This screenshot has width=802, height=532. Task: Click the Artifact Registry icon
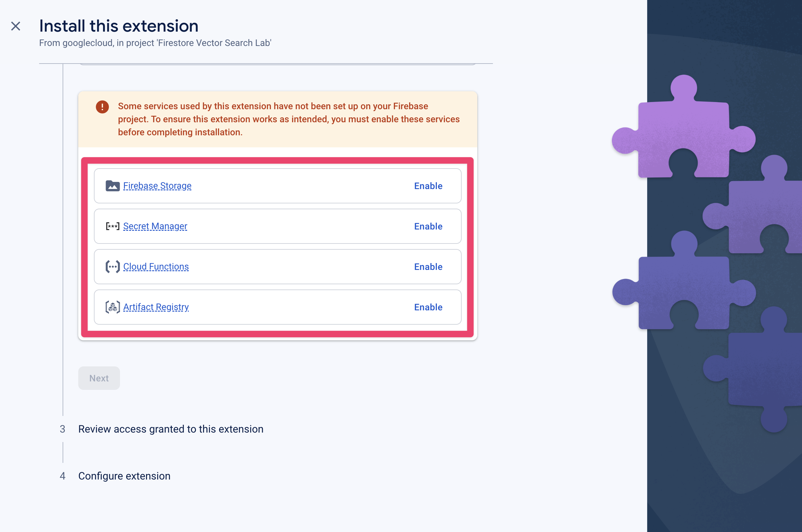click(112, 307)
